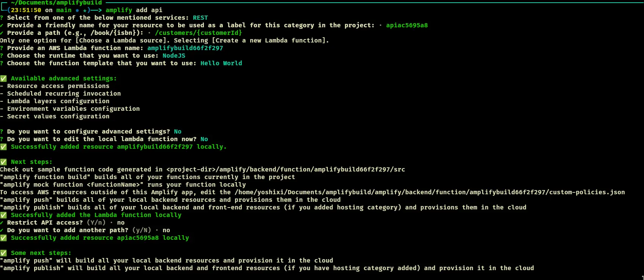Click the check before Successfully added resource apiac5695a8
This screenshot has height=280, width=644.
click(3, 238)
